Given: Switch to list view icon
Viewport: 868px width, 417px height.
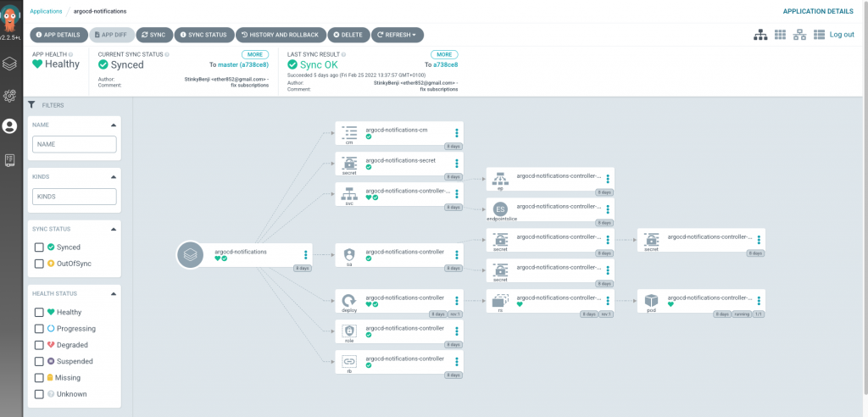Looking at the screenshot, I should [x=820, y=35].
